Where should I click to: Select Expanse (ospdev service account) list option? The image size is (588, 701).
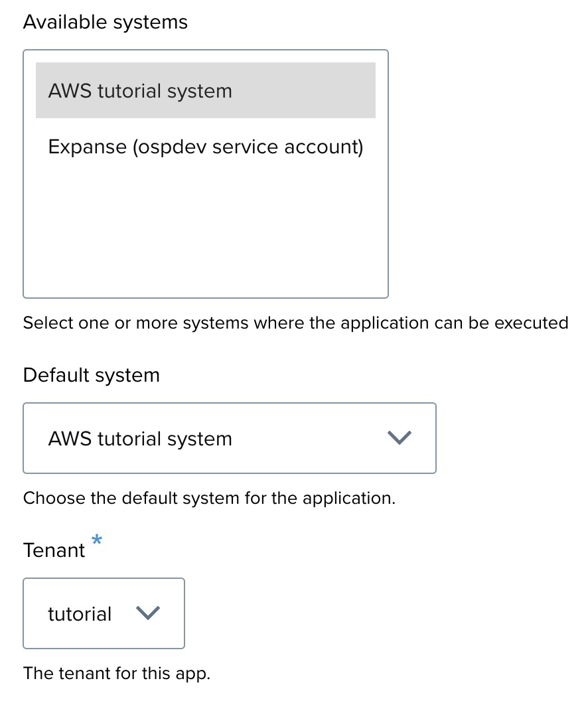(x=205, y=147)
